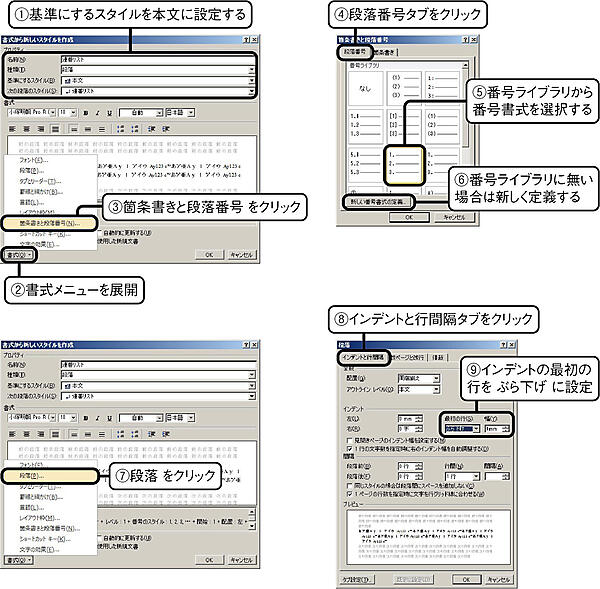Viewport: 600px width, 589px height.
Task: Click 書式 button in top style dialog
Action: pos(19,255)
